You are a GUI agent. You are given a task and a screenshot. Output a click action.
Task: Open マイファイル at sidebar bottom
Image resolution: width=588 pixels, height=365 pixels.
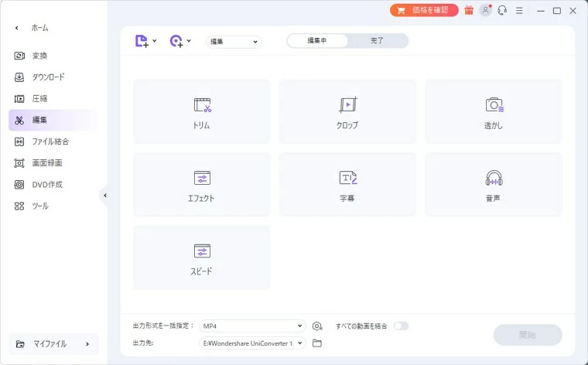coord(53,343)
